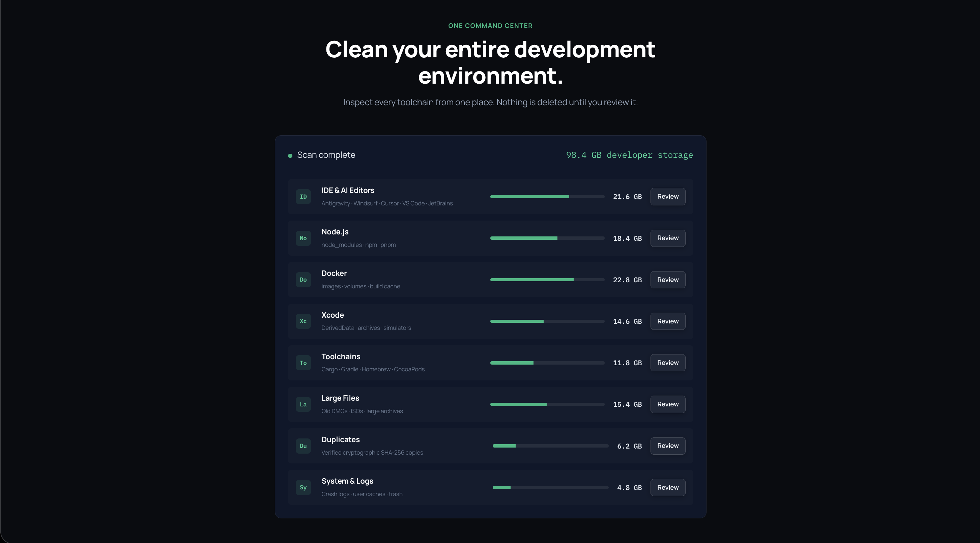This screenshot has height=543, width=980.
Task: Click the '21.6 GB' size value
Action: tap(627, 197)
